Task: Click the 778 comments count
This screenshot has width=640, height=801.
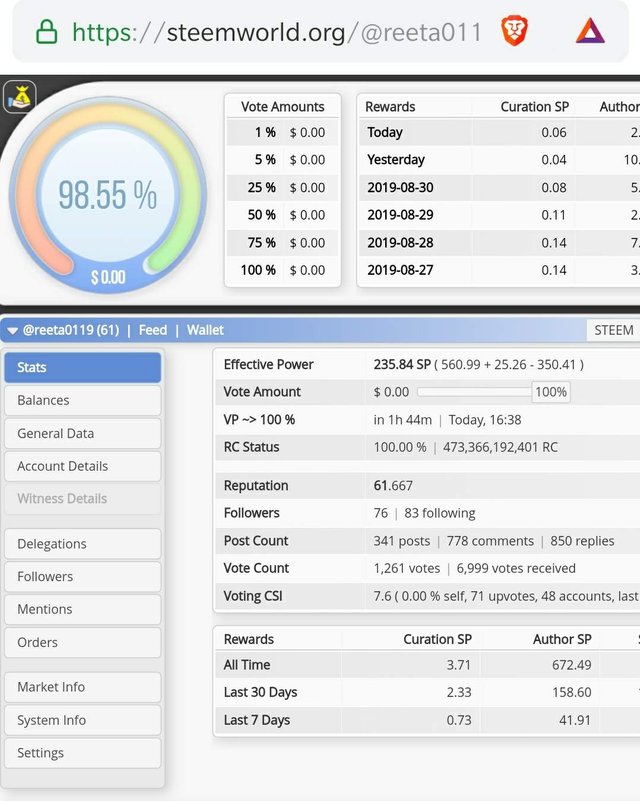Action: point(490,540)
